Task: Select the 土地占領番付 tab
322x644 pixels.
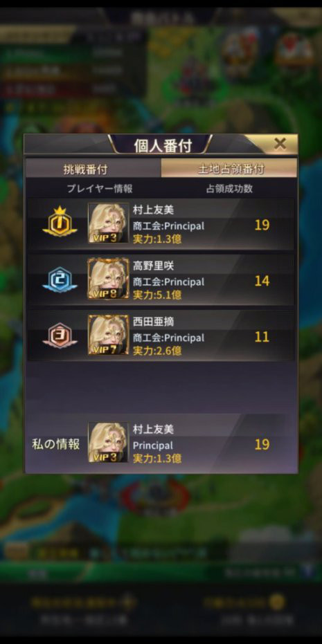Action: [229, 168]
